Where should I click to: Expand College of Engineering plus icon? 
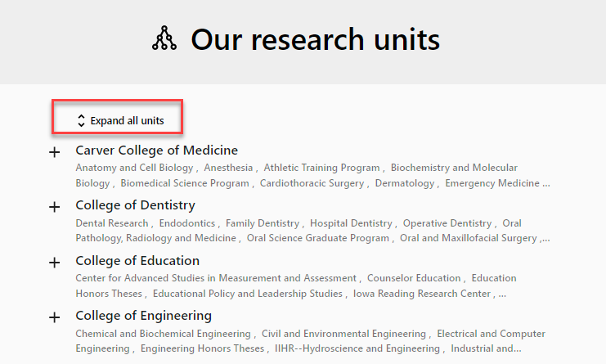click(x=55, y=317)
